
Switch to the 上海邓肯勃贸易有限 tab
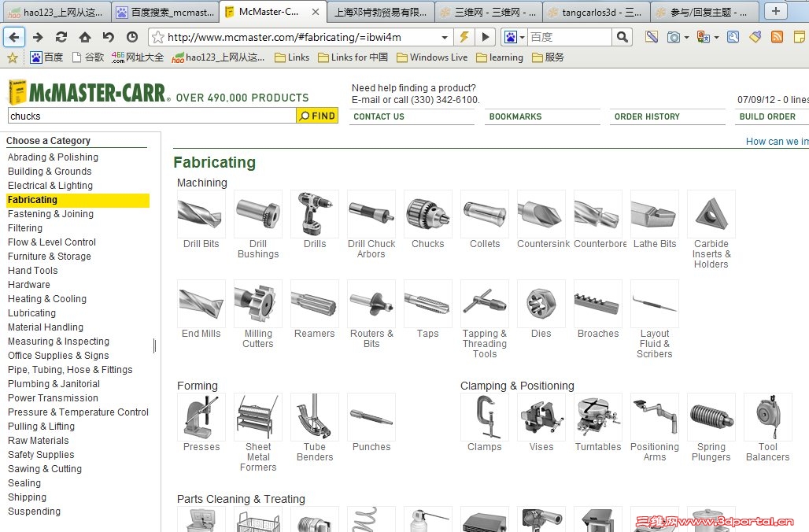380,12
